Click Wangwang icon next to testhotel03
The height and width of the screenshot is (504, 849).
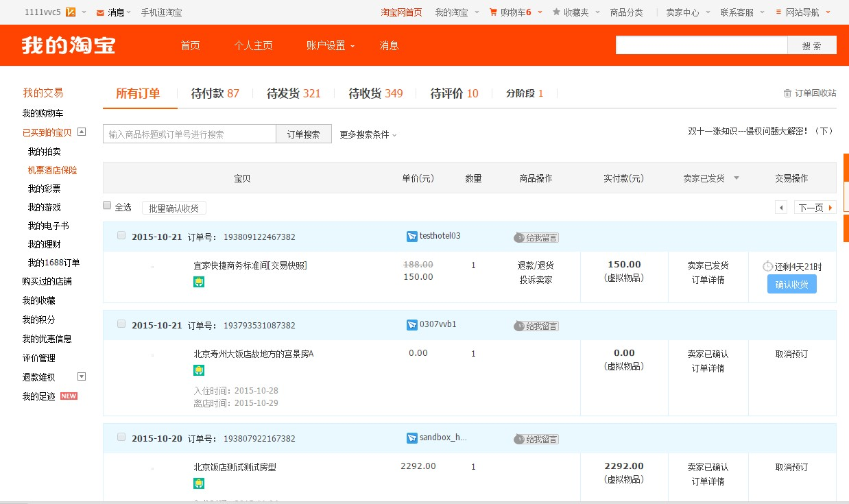pyautogui.click(x=412, y=237)
